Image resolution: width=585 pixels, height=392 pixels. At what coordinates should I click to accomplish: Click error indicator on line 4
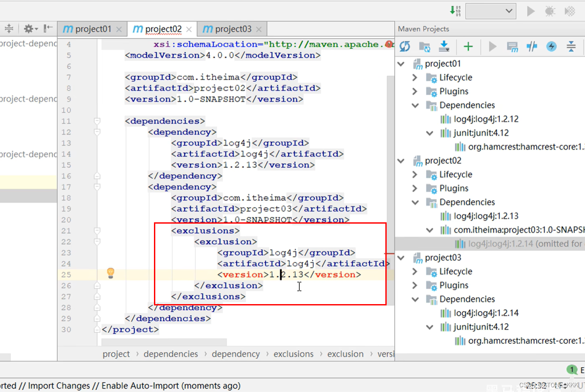[389, 44]
